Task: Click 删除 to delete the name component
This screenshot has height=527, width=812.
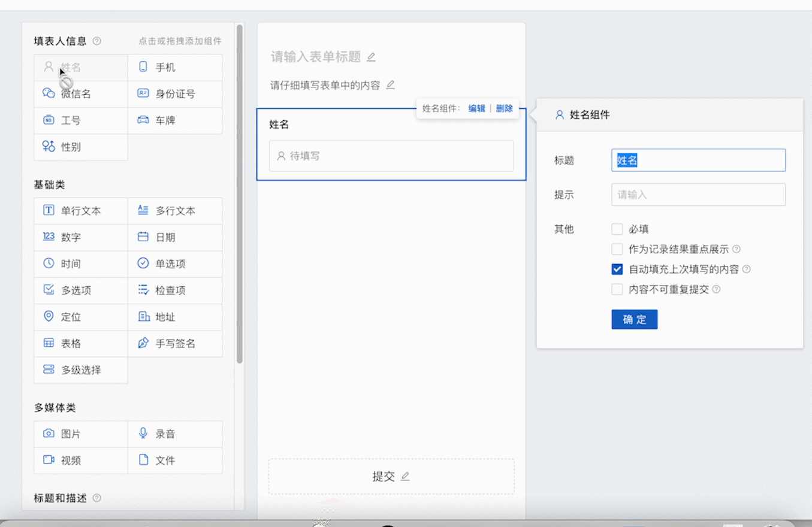Action: point(505,108)
